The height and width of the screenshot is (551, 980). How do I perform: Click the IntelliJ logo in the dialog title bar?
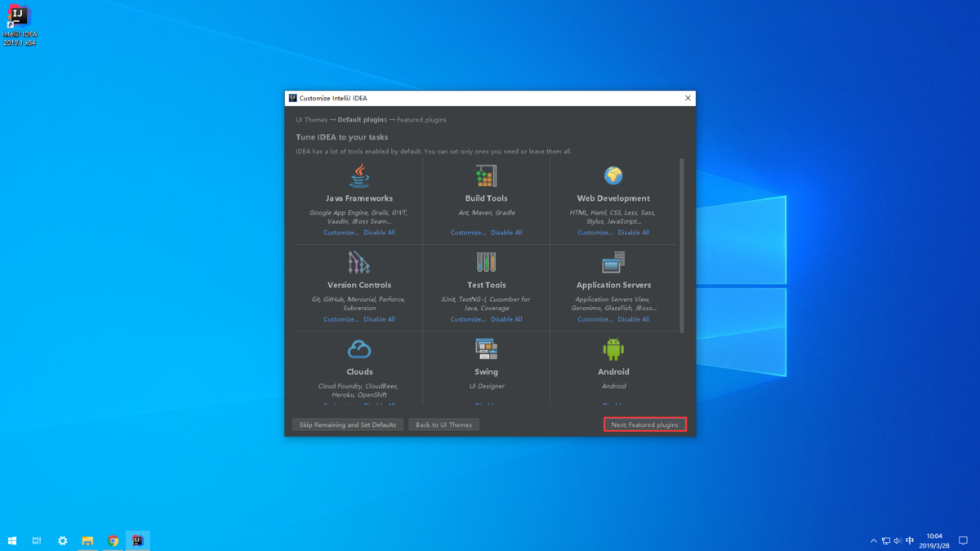point(292,98)
